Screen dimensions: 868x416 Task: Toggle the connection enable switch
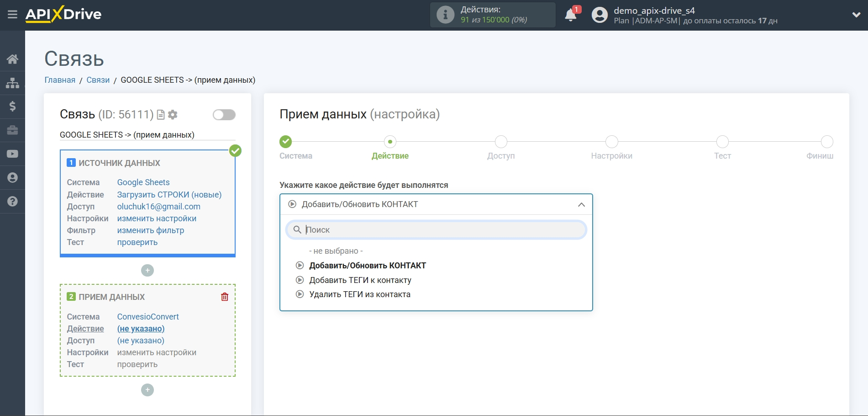[x=224, y=115]
